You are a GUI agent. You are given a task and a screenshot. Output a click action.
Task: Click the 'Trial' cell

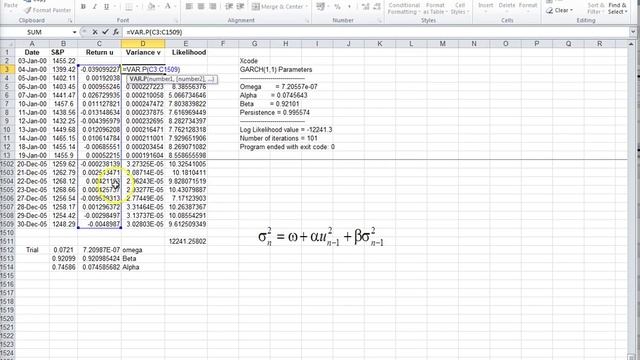click(x=32, y=250)
